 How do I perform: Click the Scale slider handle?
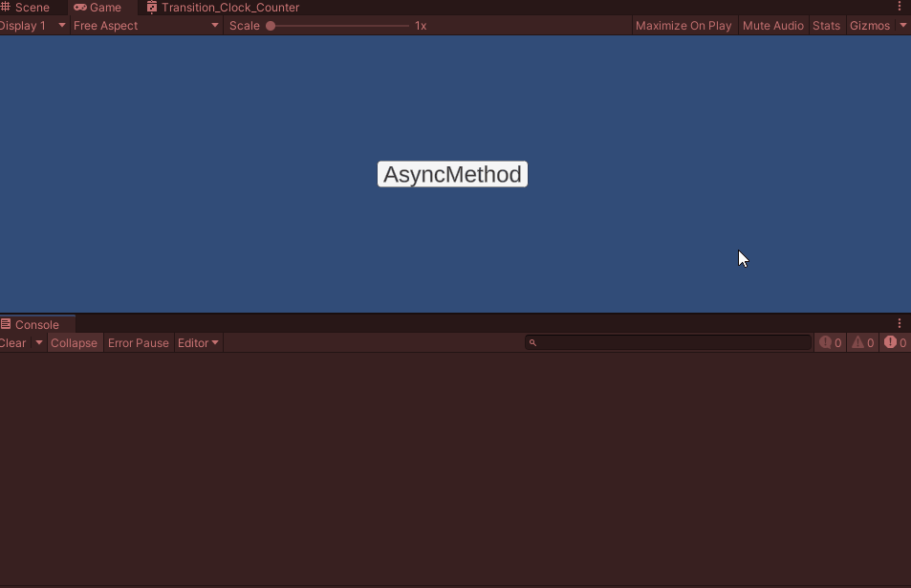(271, 26)
